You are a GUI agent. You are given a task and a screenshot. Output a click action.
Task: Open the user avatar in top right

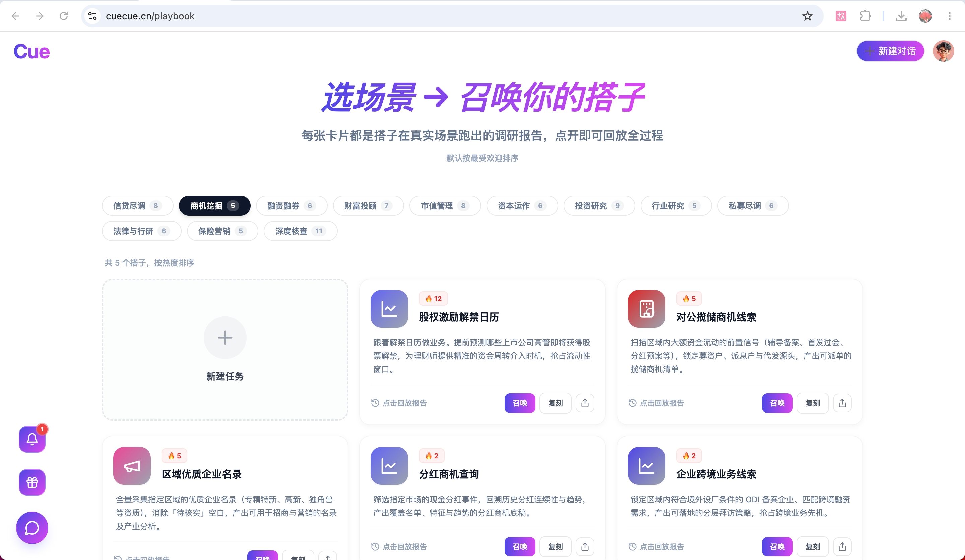pyautogui.click(x=943, y=51)
